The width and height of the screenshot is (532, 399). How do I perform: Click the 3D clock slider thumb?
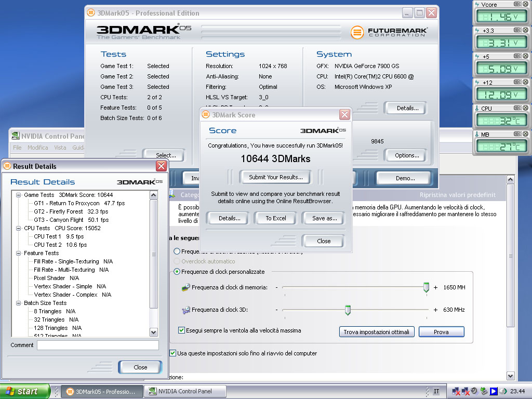348,310
